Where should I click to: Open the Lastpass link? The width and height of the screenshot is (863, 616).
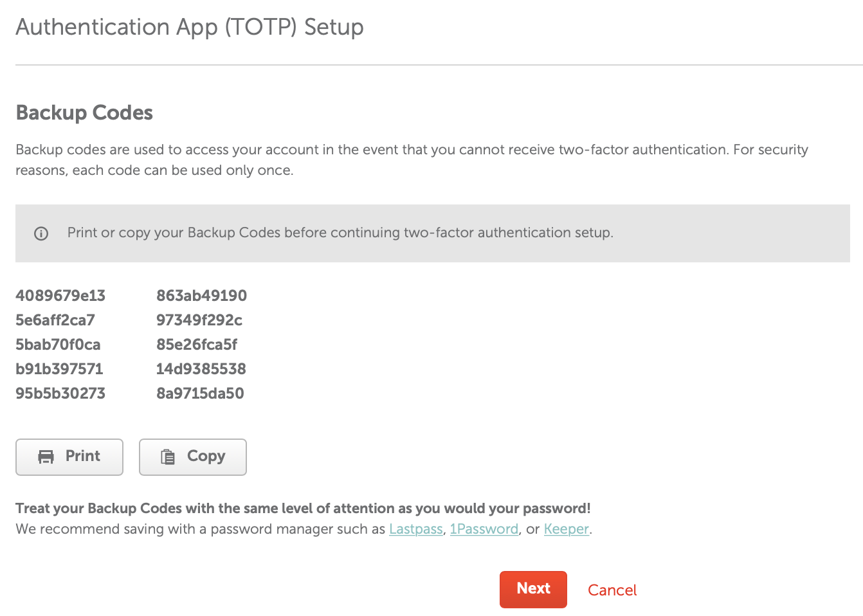415,529
